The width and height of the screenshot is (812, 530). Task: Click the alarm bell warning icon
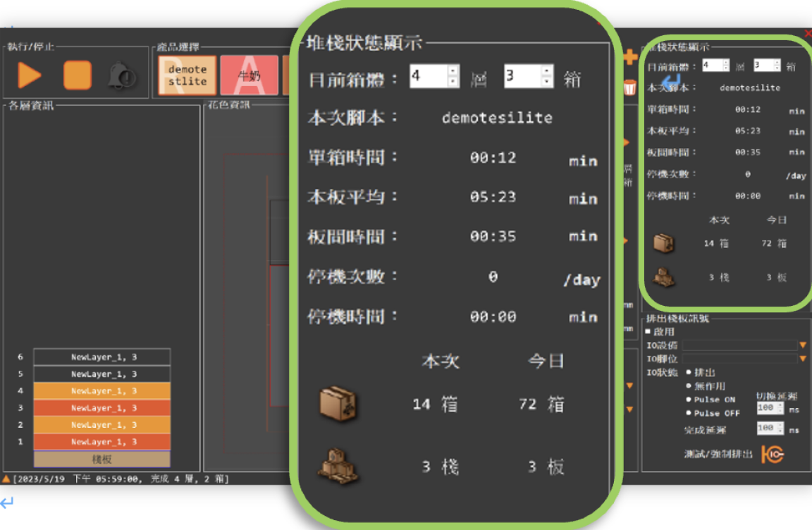click(122, 75)
